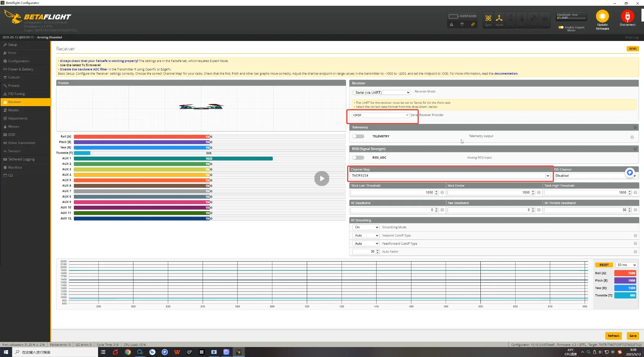Open the documentation link
The height and width of the screenshot is (357, 644).
click(506, 74)
